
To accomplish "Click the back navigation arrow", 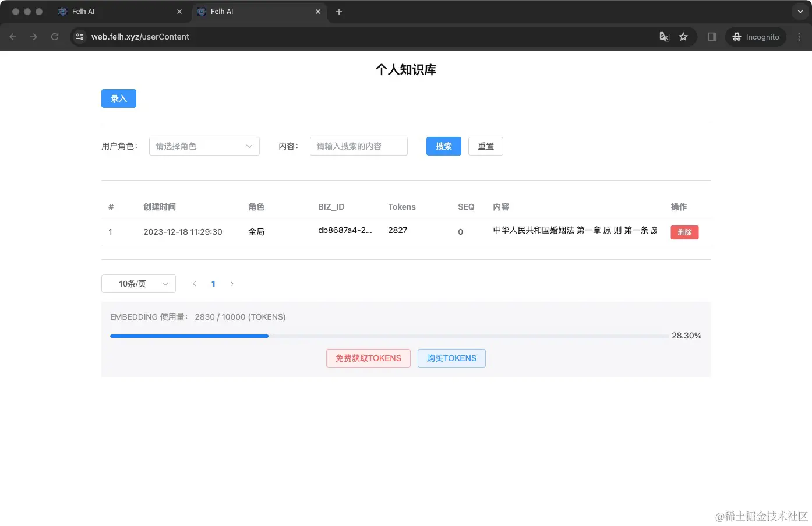I will click(x=13, y=36).
